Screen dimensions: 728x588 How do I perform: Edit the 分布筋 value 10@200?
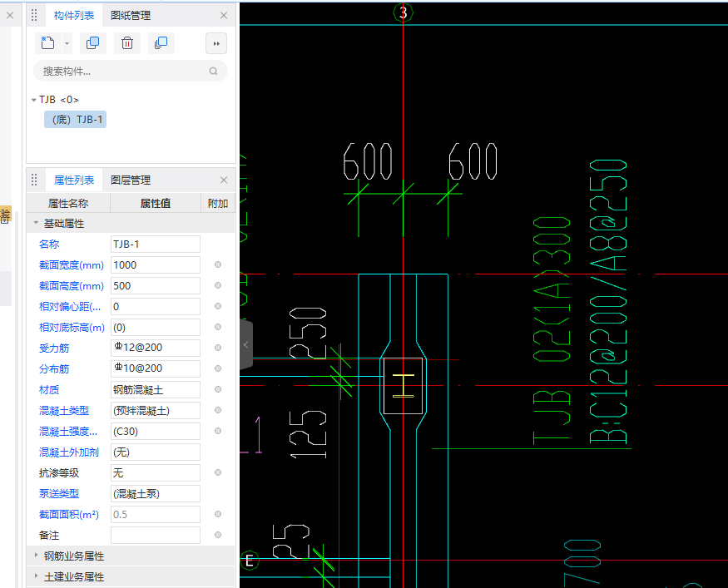tap(156, 369)
